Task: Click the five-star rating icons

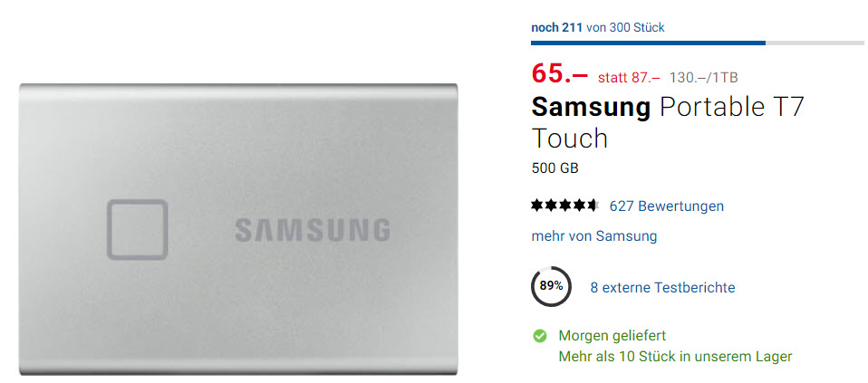Action: coord(564,206)
